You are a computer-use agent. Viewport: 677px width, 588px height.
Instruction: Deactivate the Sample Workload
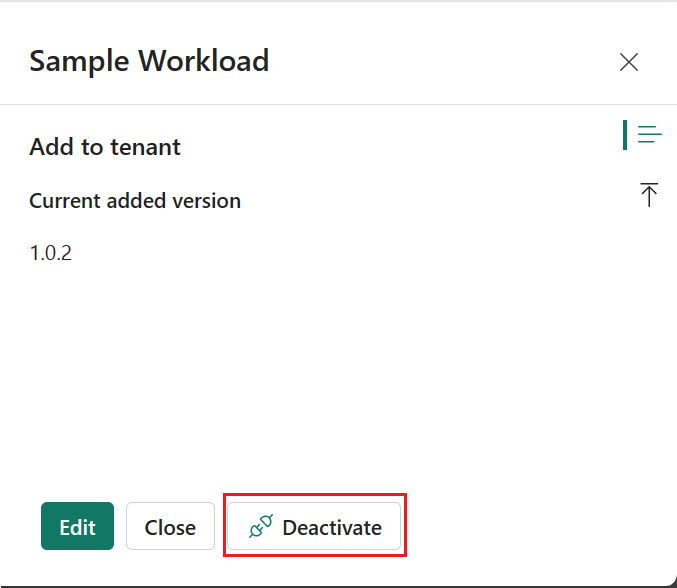[314, 526]
